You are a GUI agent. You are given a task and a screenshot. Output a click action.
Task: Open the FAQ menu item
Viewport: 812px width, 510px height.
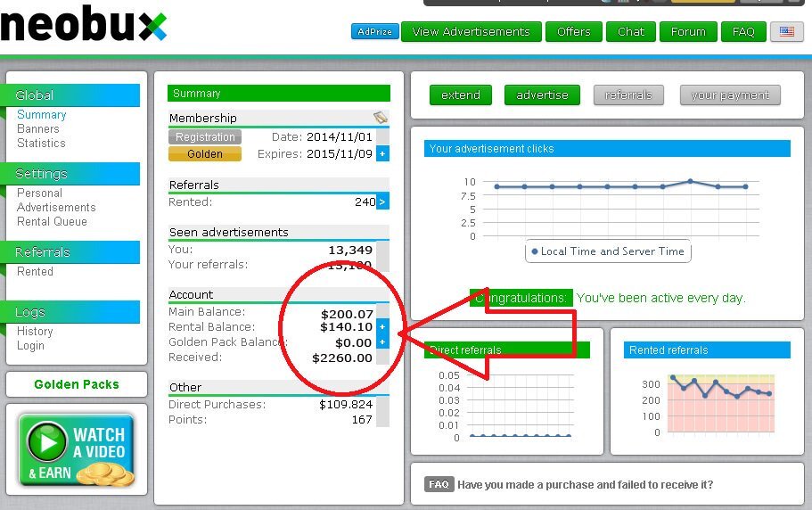click(x=743, y=31)
